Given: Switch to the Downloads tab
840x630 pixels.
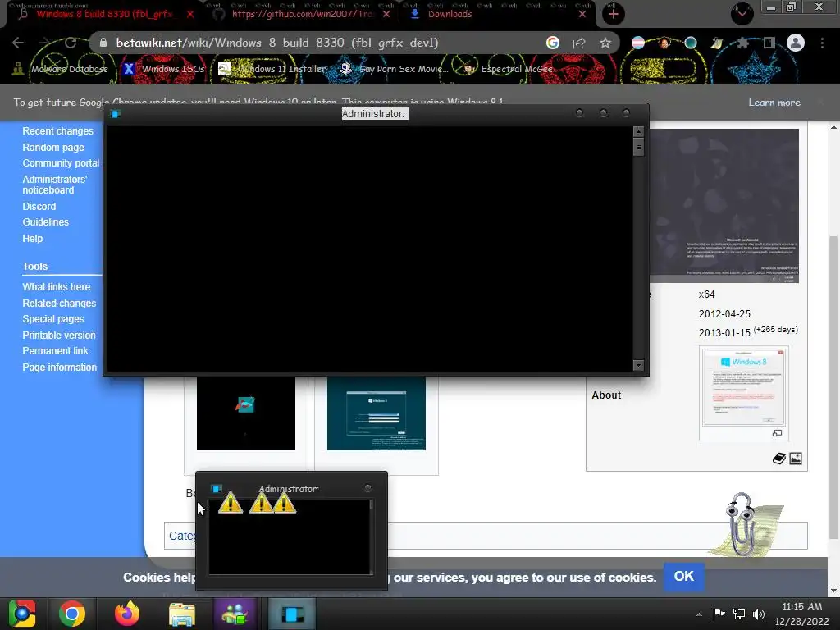Looking at the screenshot, I should tap(450, 14).
